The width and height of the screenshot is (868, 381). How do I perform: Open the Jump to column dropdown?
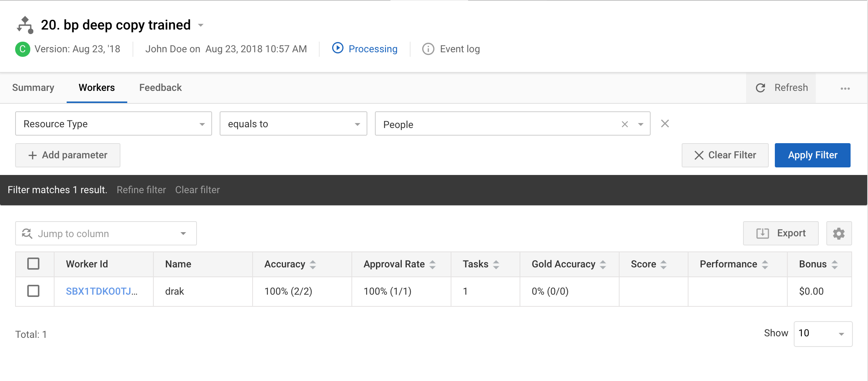click(106, 233)
